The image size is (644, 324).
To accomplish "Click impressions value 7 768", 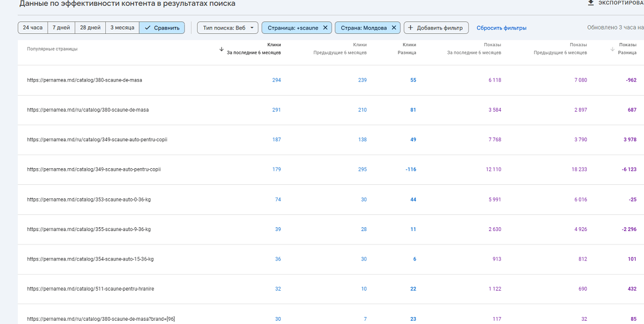I will click(495, 140).
